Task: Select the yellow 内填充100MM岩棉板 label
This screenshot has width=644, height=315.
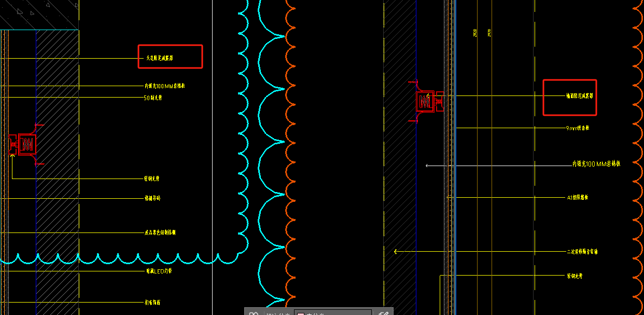Action: (x=164, y=86)
